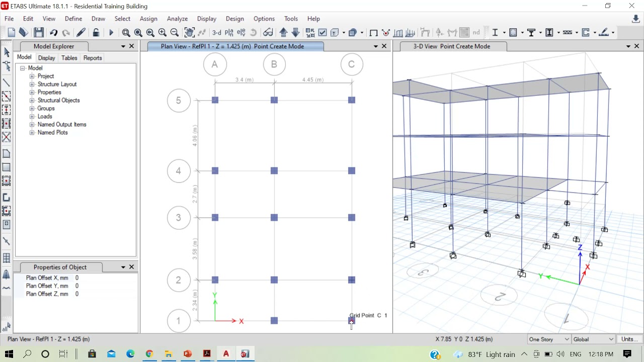The width and height of the screenshot is (644, 362).
Task: Open the Assign menu
Action: point(148,19)
